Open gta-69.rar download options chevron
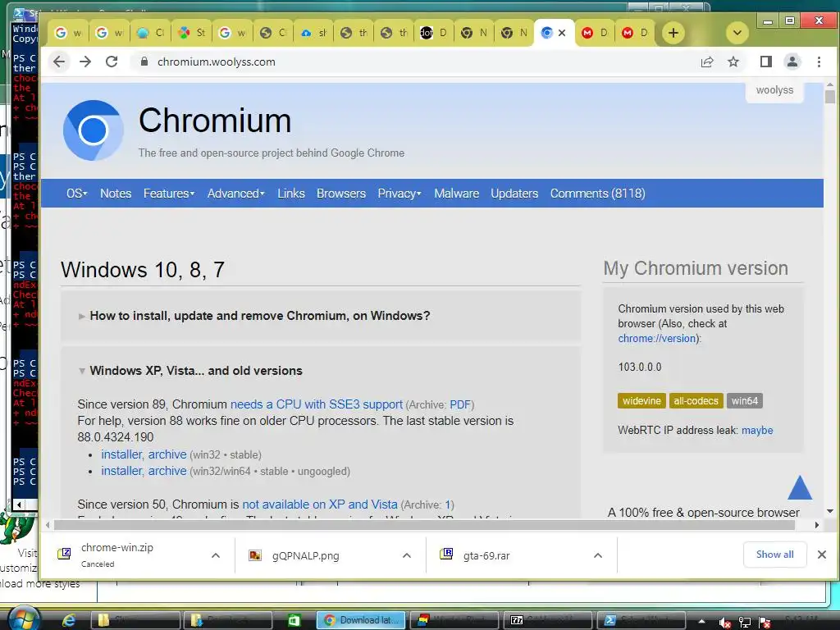Image resolution: width=840 pixels, height=630 pixels. point(598,555)
